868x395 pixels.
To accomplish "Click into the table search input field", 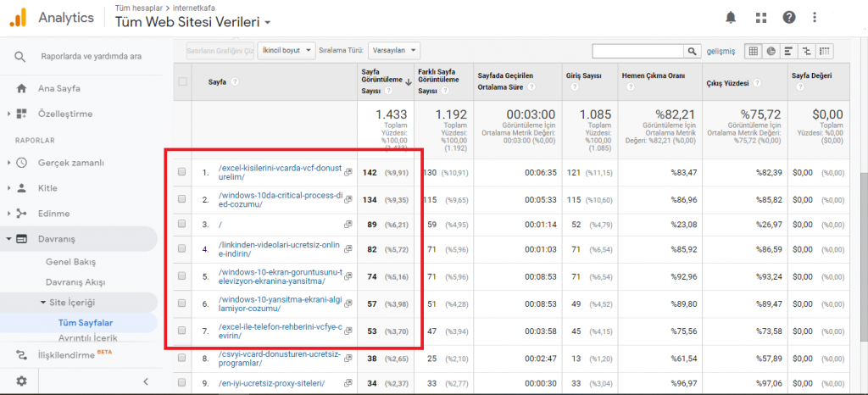I will [638, 51].
